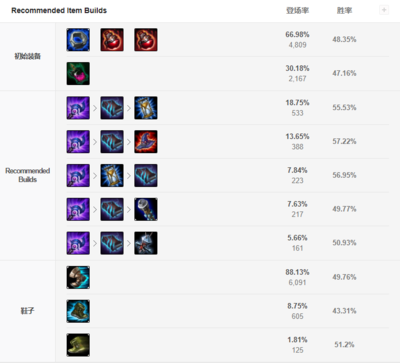Click the boots icon with 8.75% pick rate
This screenshot has width=400, height=363.
pyautogui.click(x=78, y=311)
